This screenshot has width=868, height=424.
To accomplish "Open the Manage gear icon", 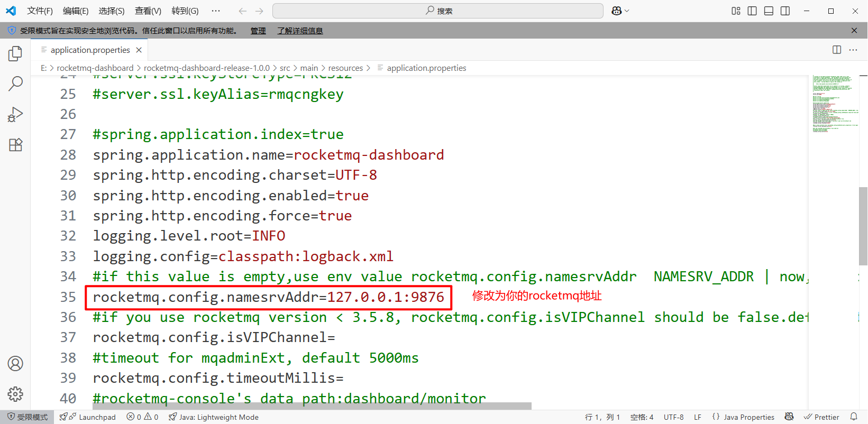I will 15,394.
